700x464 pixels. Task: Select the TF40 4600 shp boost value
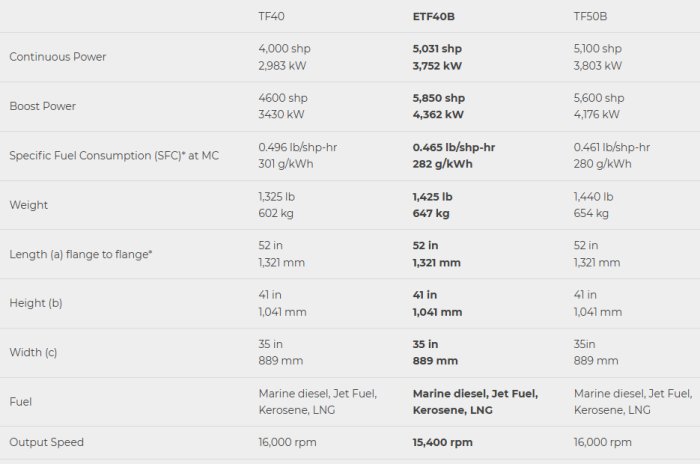[283, 98]
